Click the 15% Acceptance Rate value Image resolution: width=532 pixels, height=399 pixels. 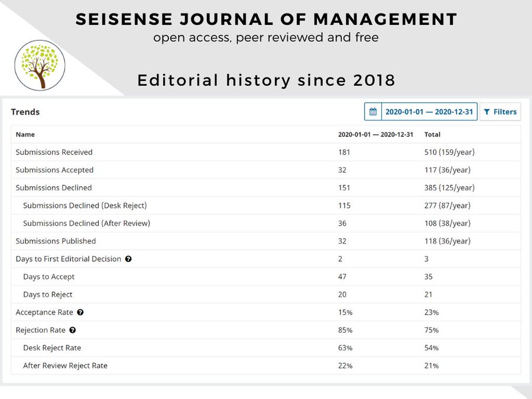coord(345,312)
